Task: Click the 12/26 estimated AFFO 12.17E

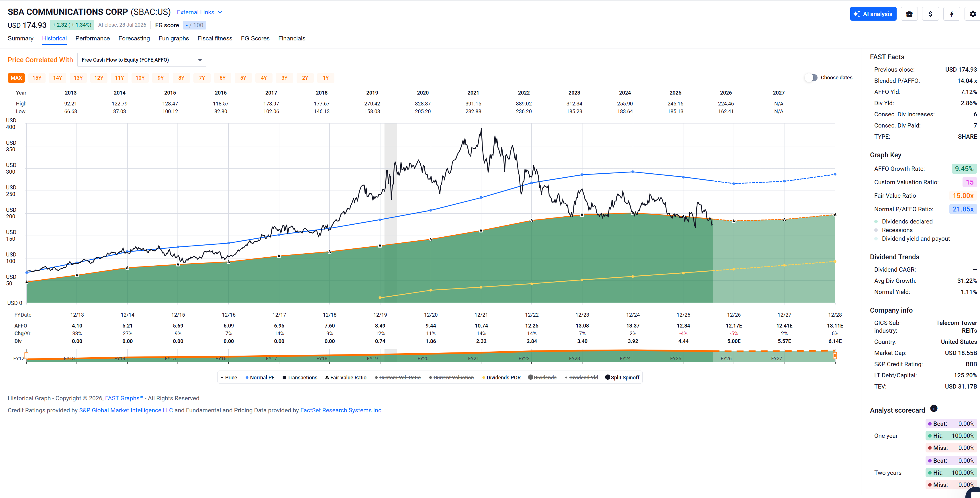Action: (x=734, y=326)
